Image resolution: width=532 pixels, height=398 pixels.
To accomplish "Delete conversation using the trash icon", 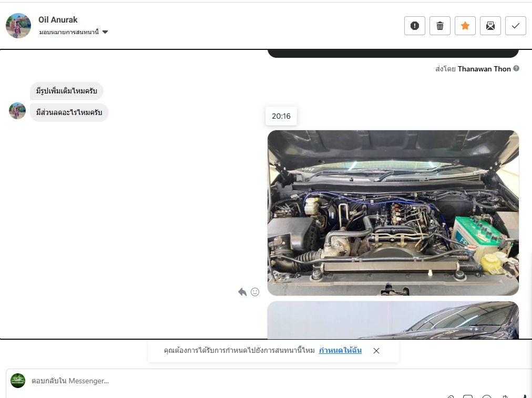I will point(440,26).
